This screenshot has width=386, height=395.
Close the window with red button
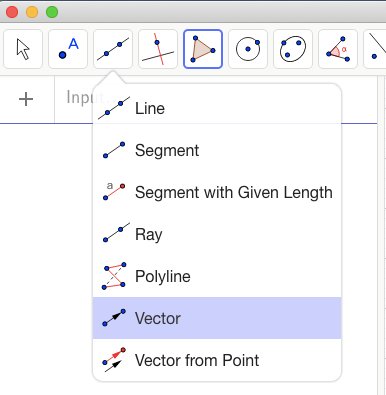12,12
